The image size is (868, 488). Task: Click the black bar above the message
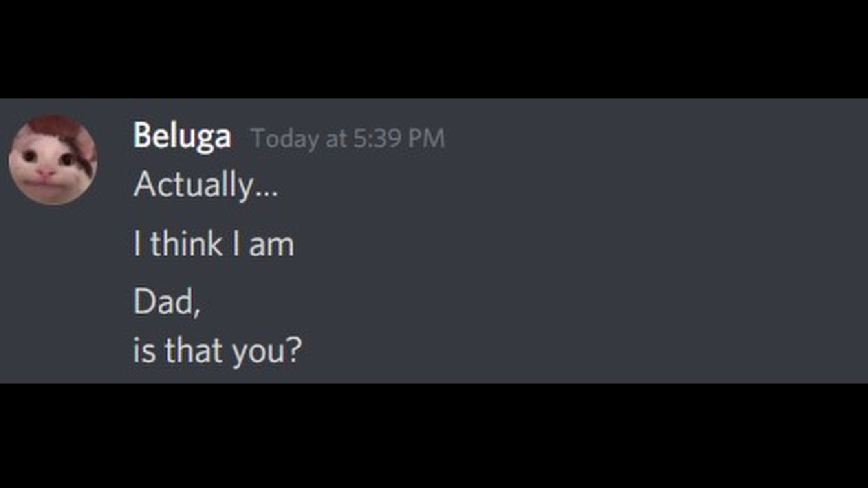tap(434, 49)
